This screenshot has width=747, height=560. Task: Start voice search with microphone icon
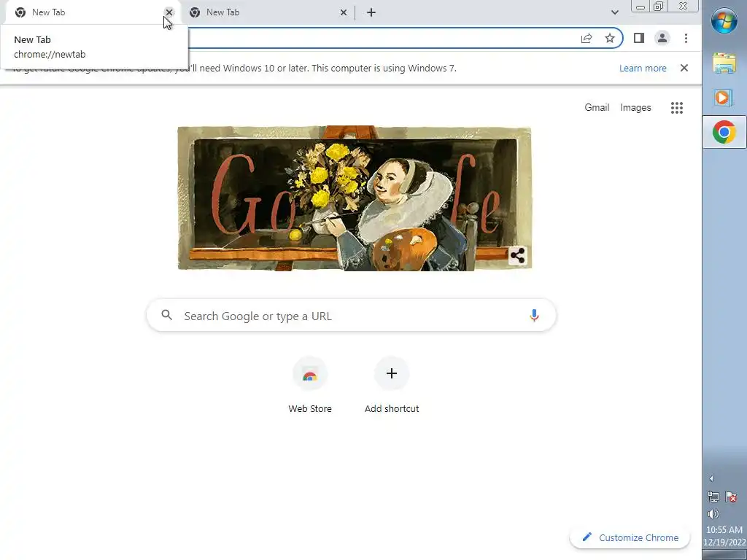[x=534, y=315]
